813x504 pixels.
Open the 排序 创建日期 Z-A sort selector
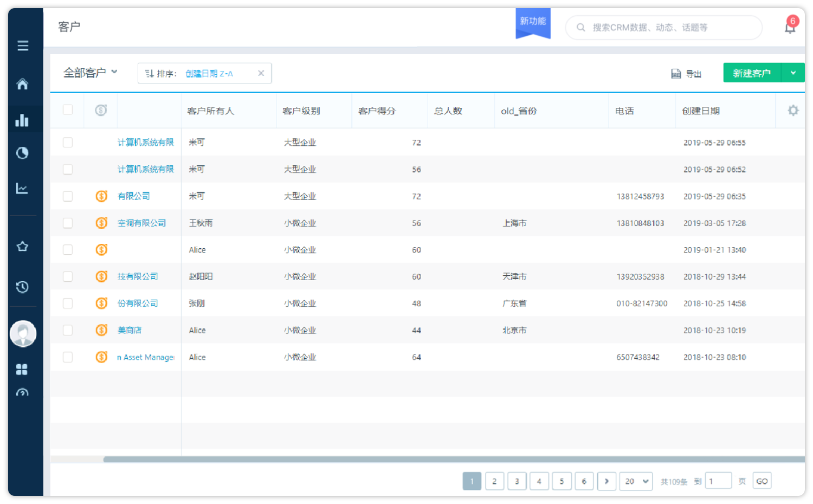(x=205, y=73)
